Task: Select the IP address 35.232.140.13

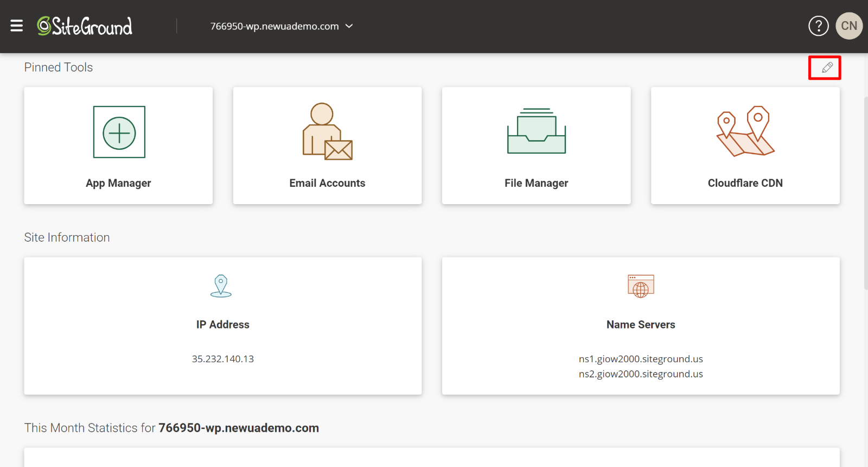Action: click(223, 359)
